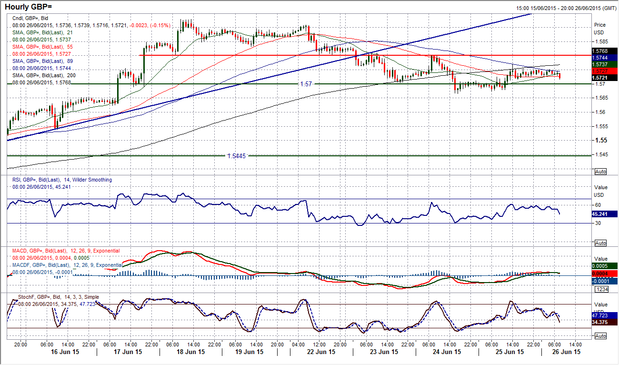Select the blue 1.5744 SMA price tag
The image size is (619, 365).
(x=604, y=58)
